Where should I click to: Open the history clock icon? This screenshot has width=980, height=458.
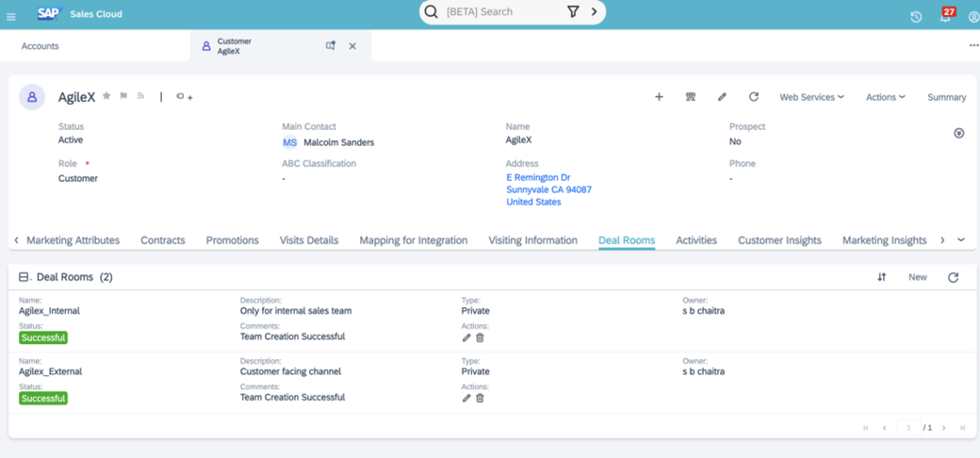click(916, 16)
